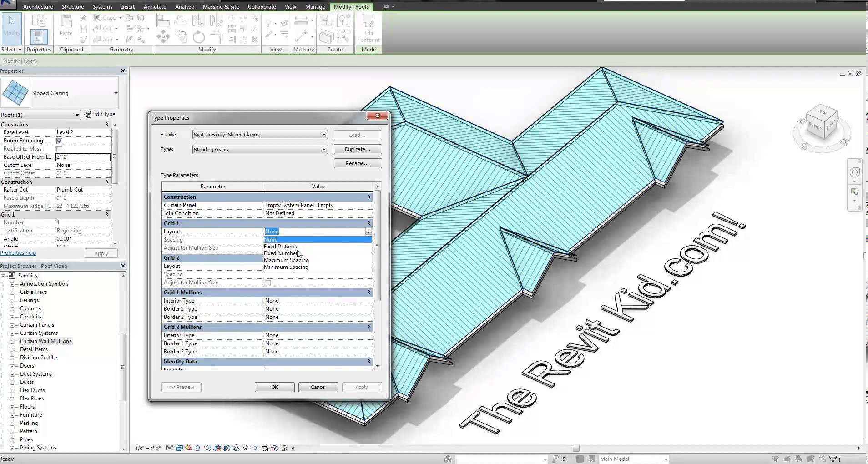The height and width of the screenshot is (464, 868).
Task: Collapse the Grid 1 Mullions section
Action: coord(368,293)
